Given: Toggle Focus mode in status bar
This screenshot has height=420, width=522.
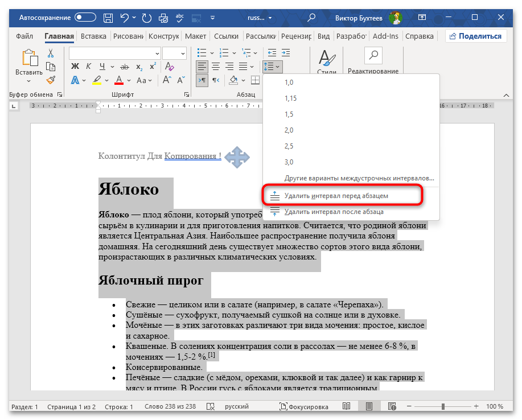Looking at the screenshot, I should tap(303, 406).
